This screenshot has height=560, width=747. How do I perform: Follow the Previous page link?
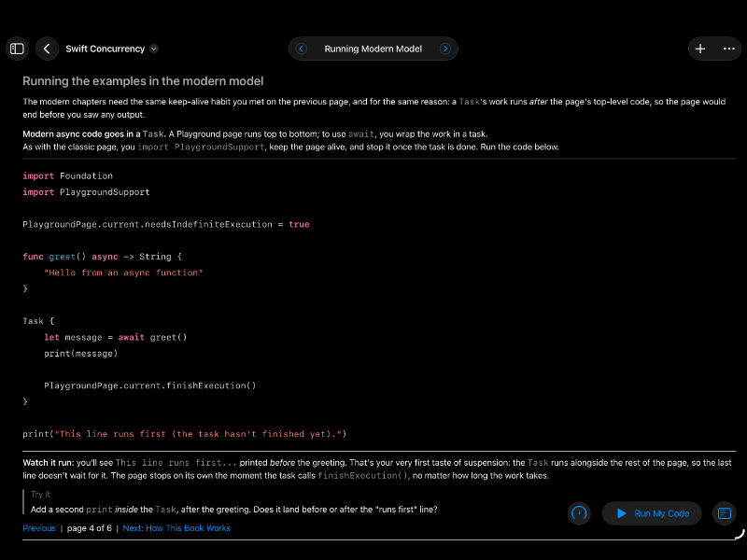point(39,528)
